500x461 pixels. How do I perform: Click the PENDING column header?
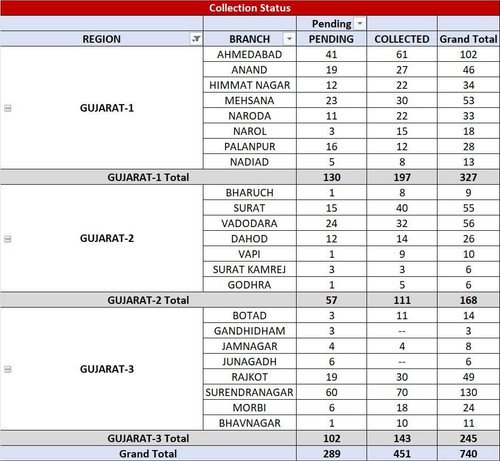point(331,39)
